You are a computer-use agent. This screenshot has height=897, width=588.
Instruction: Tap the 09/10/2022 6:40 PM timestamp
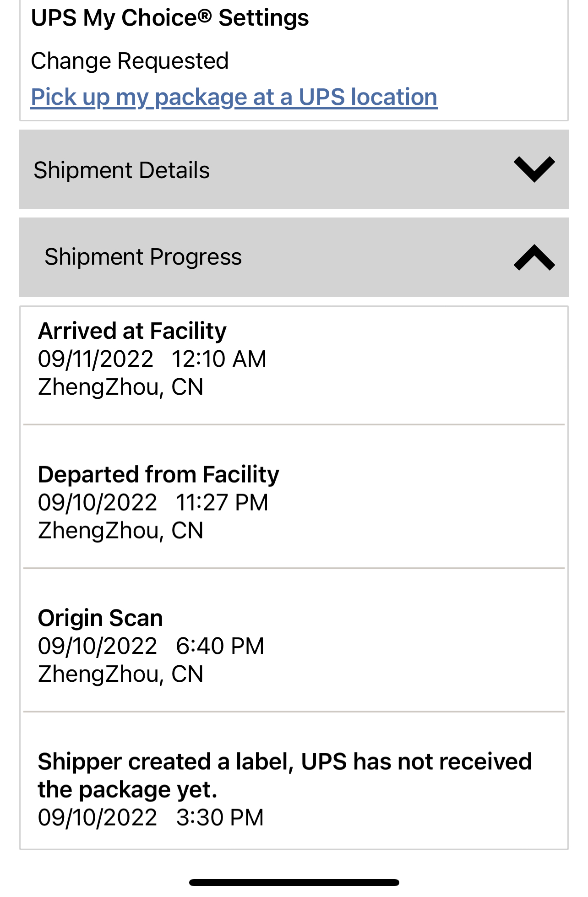coord(151,646)
